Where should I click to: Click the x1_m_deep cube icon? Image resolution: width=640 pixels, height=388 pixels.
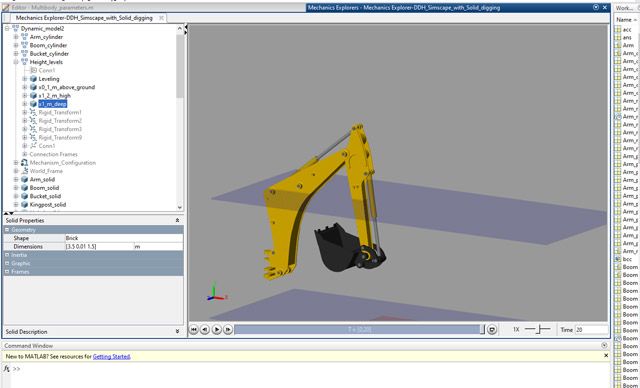click(33, 104)
